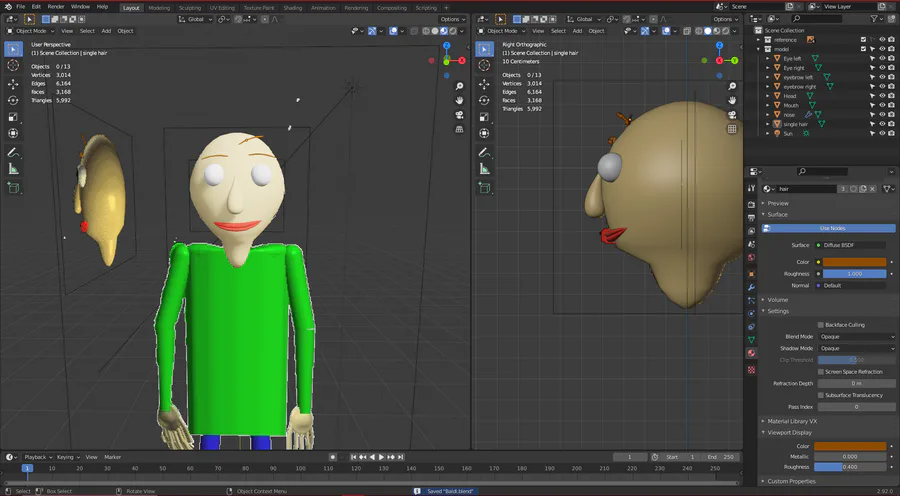Enable Screen Space Refraction checkbox
Screen dimensions: 900x496
coord(821,371)
